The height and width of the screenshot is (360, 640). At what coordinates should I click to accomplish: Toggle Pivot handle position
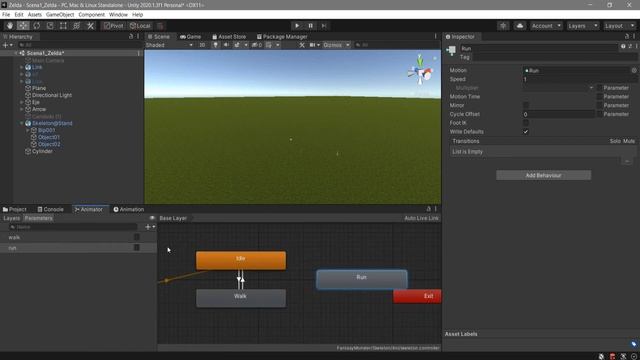[113, 26]
